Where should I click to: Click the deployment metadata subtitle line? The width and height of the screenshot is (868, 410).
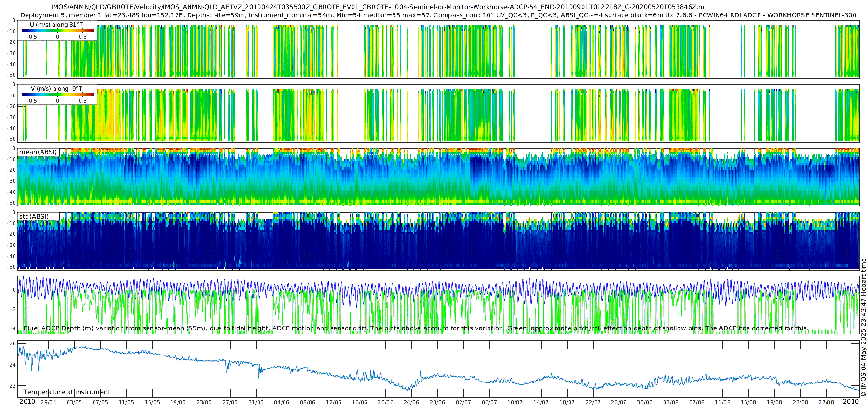click(x=438, y=15)
